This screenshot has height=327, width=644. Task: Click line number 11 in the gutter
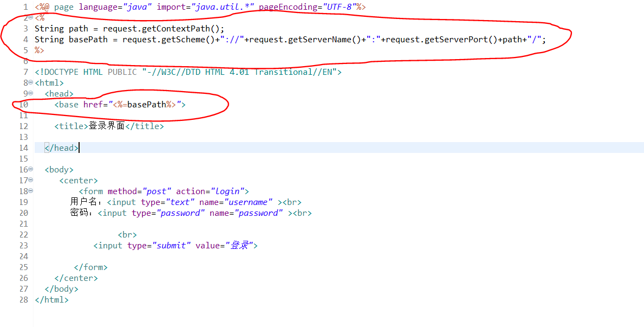(23, 115)
